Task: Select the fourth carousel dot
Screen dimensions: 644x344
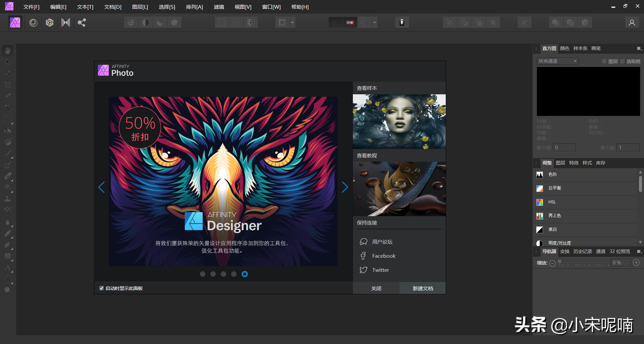Action: 234,274
